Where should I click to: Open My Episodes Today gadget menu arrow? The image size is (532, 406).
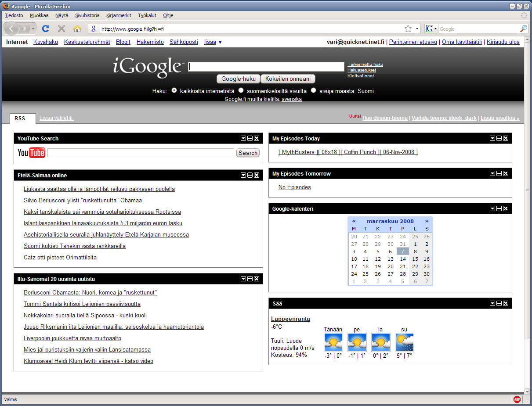pyautogui.click(x=492, y=138)
